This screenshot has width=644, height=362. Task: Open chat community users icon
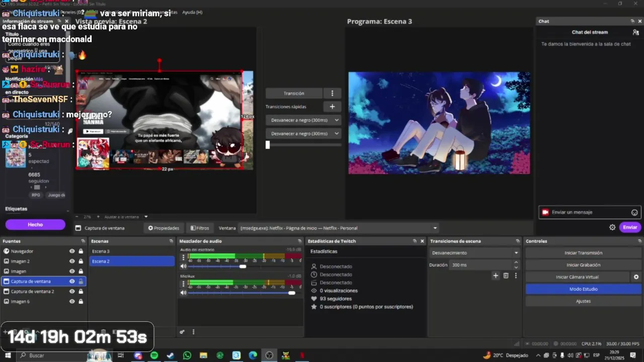[x=636, y=32]
